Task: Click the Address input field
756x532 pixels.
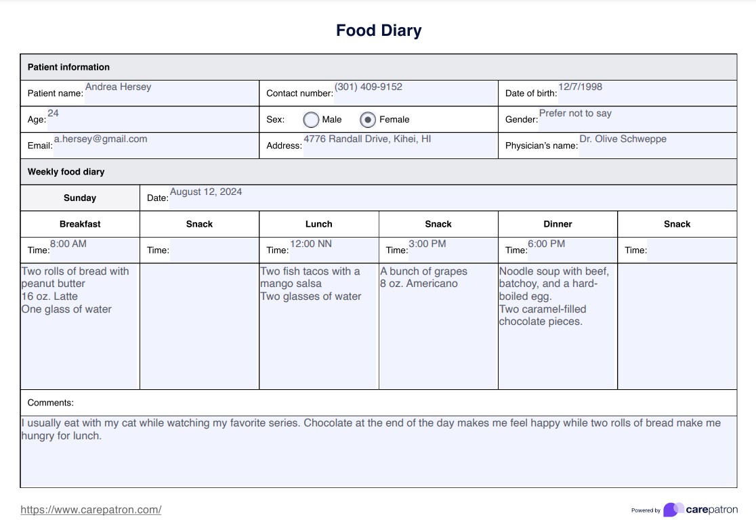Action: tap(400, 145)
